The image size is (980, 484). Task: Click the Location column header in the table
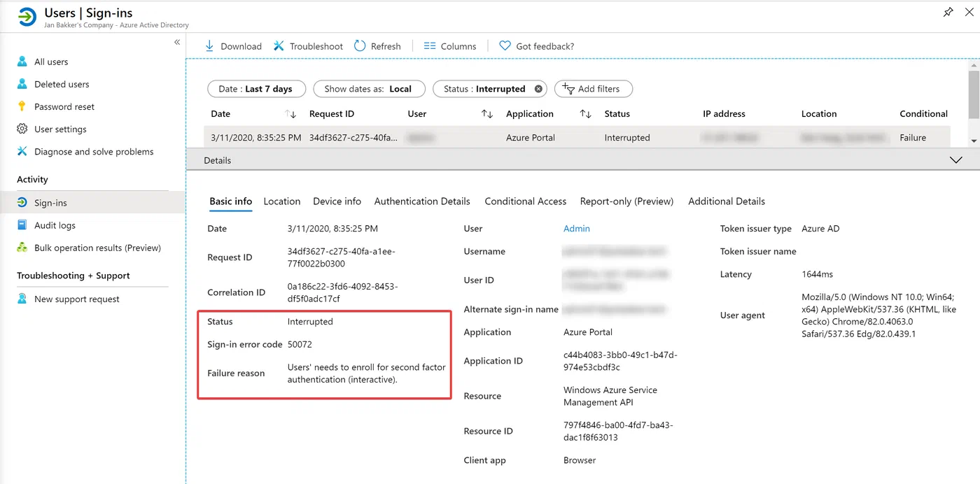(x=819, y=114)
